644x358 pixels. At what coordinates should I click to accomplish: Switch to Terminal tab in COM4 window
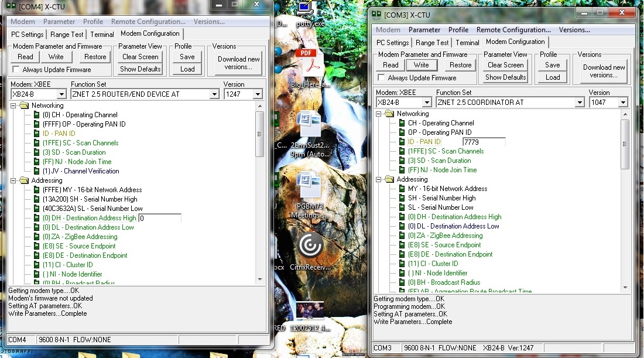pyautogui.click(x=102, y=35)
